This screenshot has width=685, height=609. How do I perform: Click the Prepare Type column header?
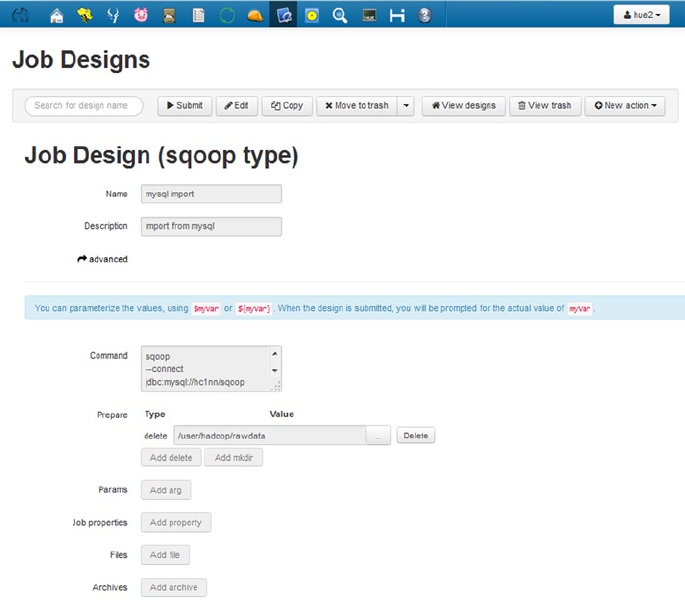tap(155, 414)
